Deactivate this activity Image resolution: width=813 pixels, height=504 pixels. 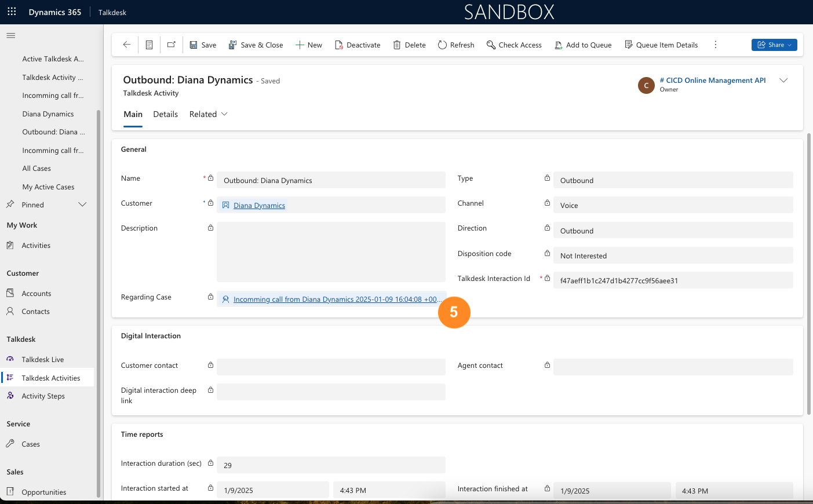(358, 45)
